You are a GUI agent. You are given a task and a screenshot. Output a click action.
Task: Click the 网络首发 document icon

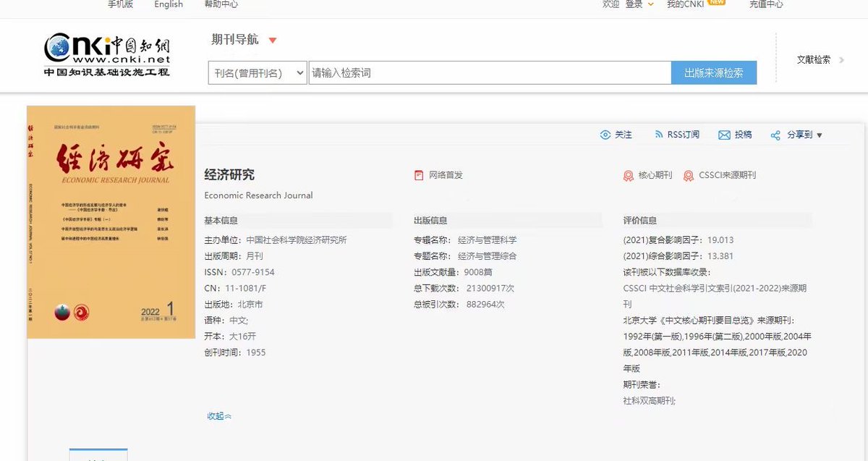click(419, 175)
